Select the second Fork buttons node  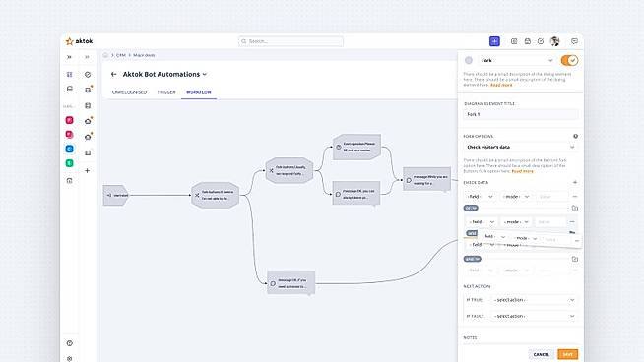point(290,170)
